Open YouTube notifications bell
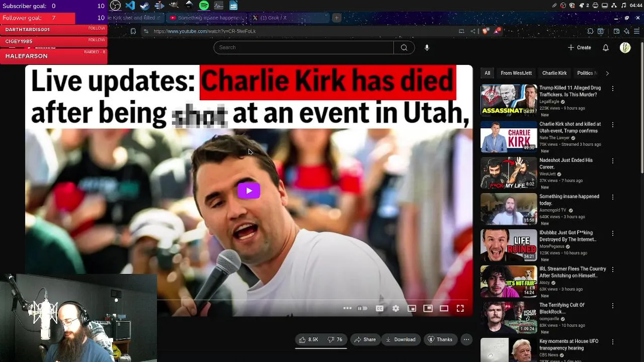This screenshot has width=644, height=362. [606, 47]
